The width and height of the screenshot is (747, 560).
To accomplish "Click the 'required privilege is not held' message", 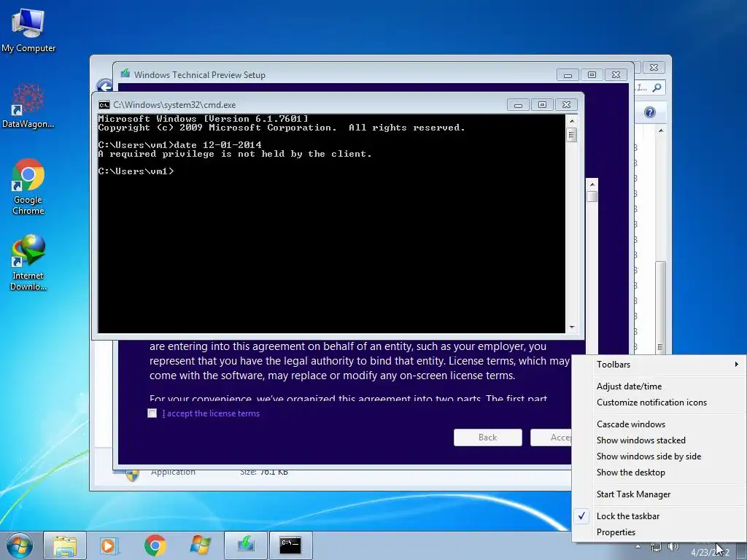I will tap(235, 154).
